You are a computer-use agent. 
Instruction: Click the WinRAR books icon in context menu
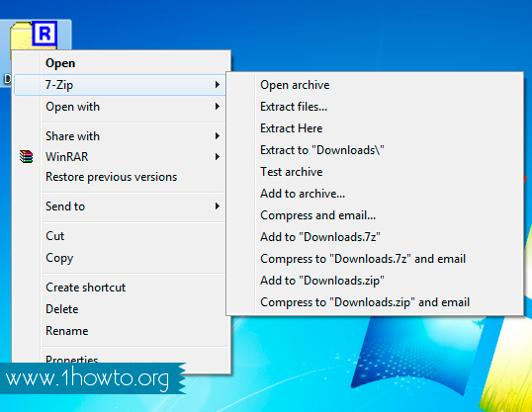[26, 157]
